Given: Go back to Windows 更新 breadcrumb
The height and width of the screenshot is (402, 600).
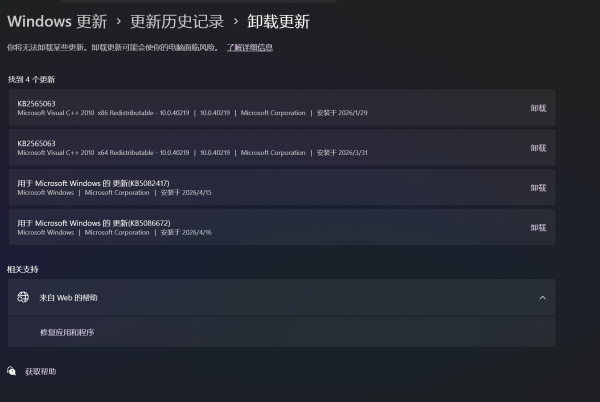Looking at the screenshot, I should pos(57,21).
